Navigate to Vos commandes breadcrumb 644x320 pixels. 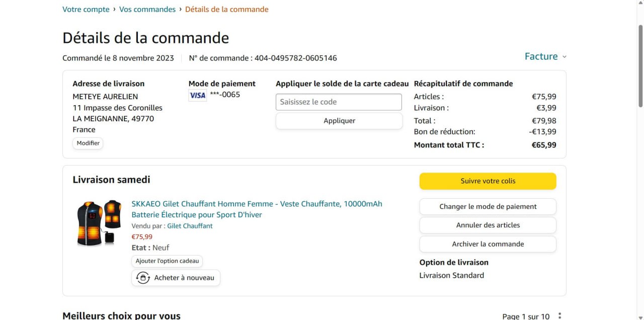[x=147, y=9]
